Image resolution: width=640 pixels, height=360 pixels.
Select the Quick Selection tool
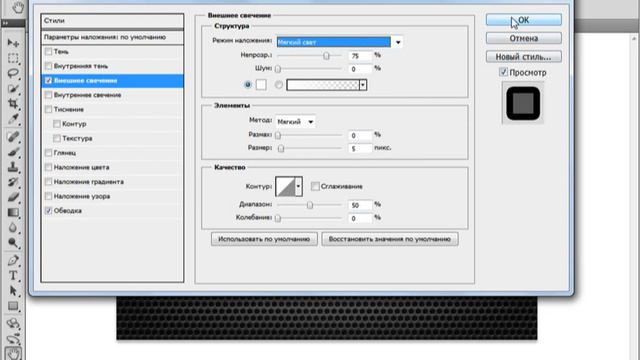[13, 89]
